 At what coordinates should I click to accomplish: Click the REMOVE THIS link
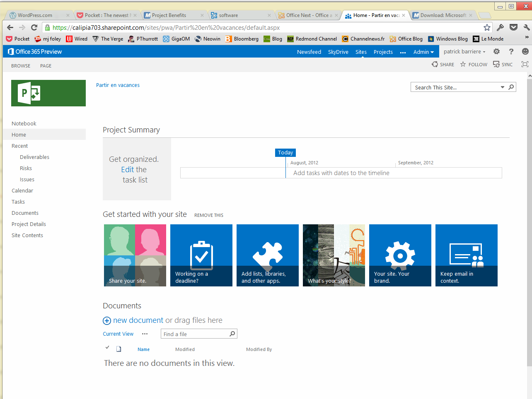click(209, 215)
